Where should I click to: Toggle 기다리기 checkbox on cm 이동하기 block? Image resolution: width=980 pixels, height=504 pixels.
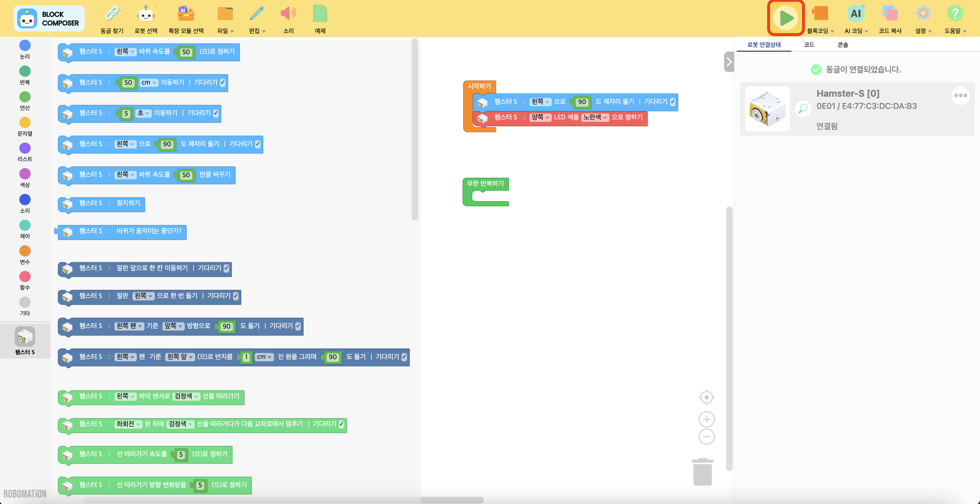[222, 82]
